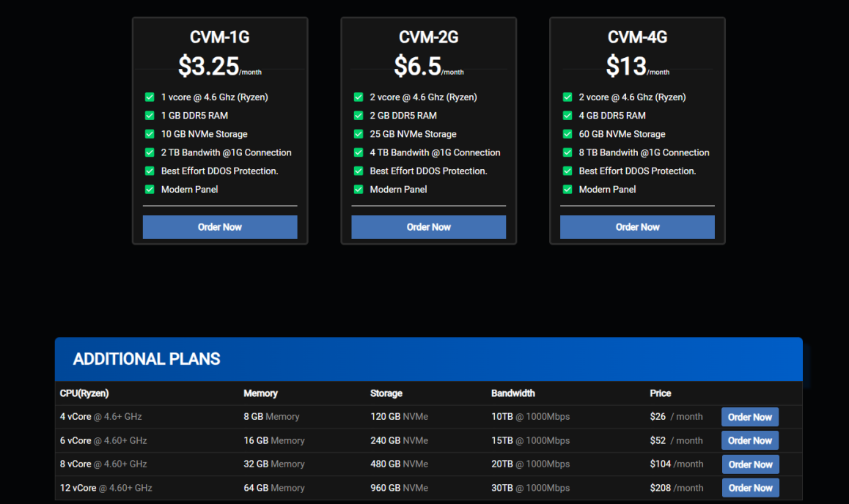Image resolution: width=849 pixels, height=504 pixels.
Task: Click the Memory column header
Action: click(260, 393)
